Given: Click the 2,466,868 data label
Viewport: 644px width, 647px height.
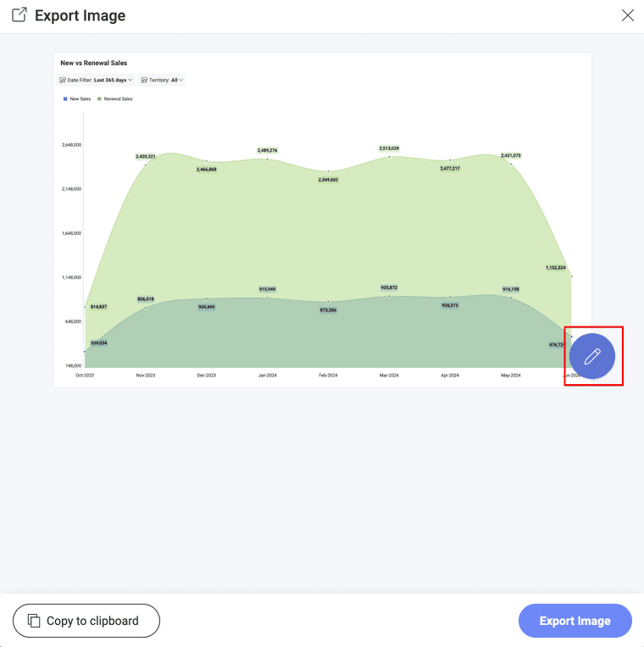Looking at the screenshot, I should click(207, 170).
